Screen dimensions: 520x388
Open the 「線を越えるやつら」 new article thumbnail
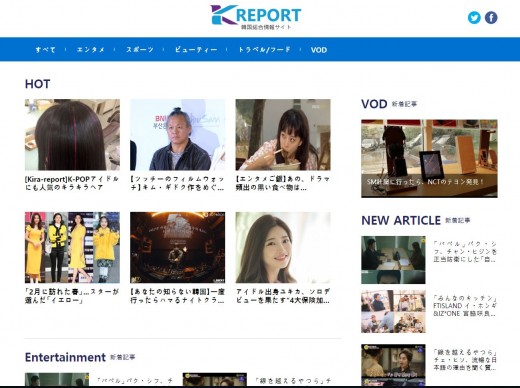coord(393,365)
